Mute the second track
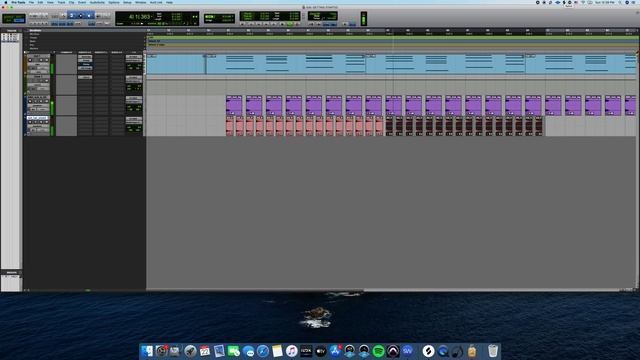The height and width of the screenshot is (360, 640). (47, 81)
